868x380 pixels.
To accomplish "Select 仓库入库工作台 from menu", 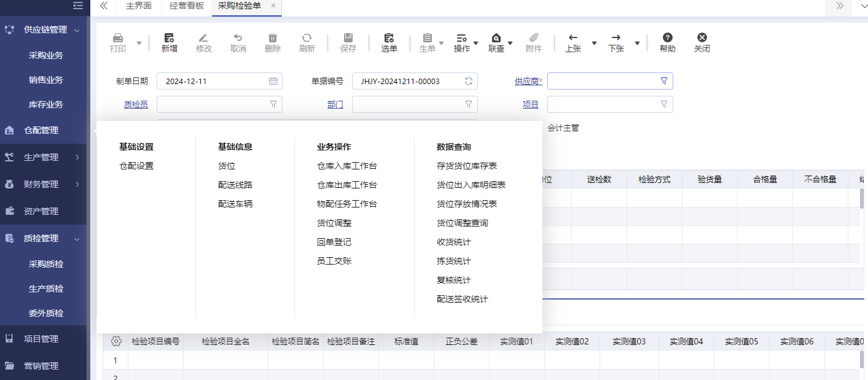I will pos(346,166).
